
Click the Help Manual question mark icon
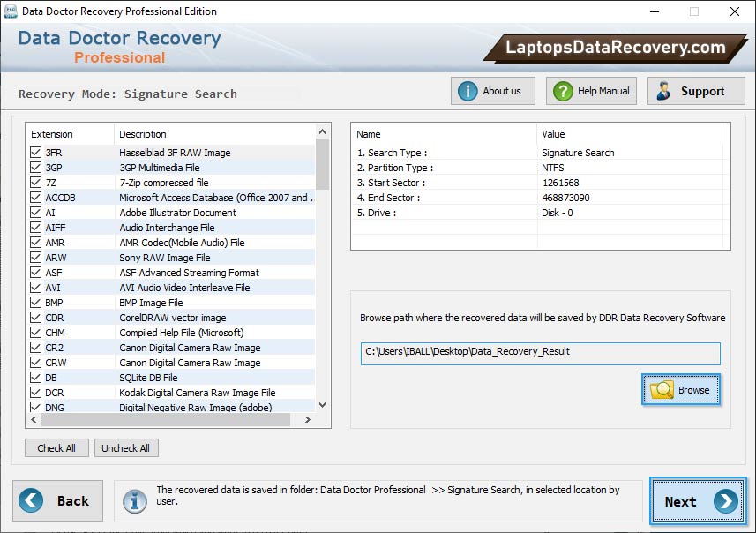coord(563,91)
